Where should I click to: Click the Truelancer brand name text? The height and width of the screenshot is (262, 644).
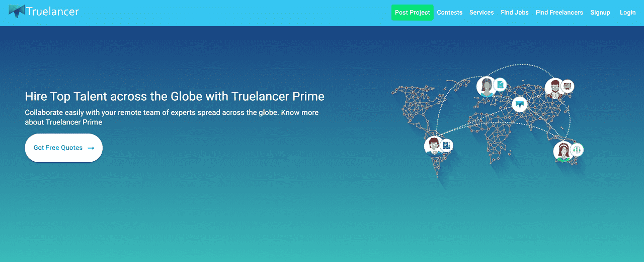[52, 11]
